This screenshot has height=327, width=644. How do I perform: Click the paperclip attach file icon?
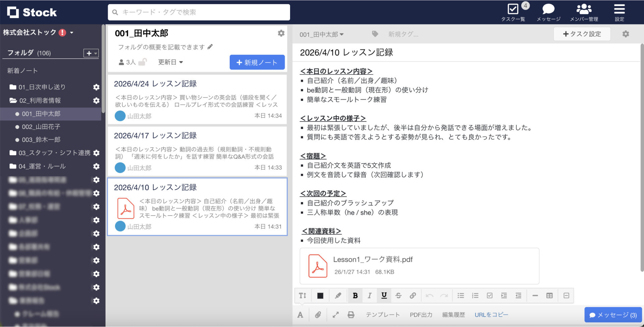pyautogui.click(x=318, y=315)
